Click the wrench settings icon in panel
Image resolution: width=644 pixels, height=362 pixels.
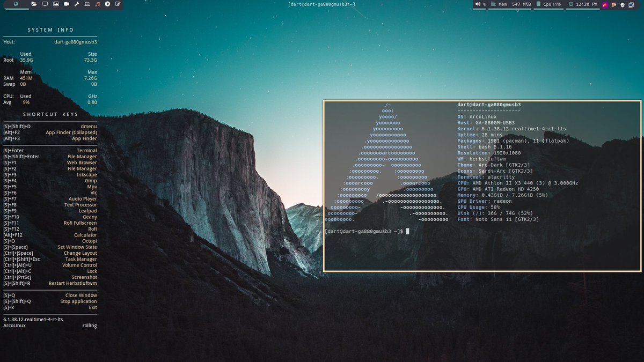(77, 4)
